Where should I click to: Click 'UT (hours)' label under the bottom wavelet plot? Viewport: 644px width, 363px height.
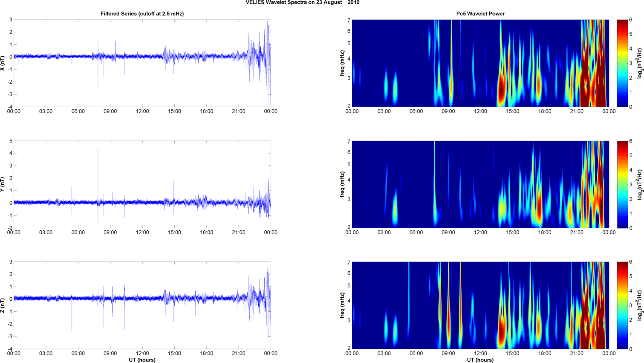click(x=480, y=360)
